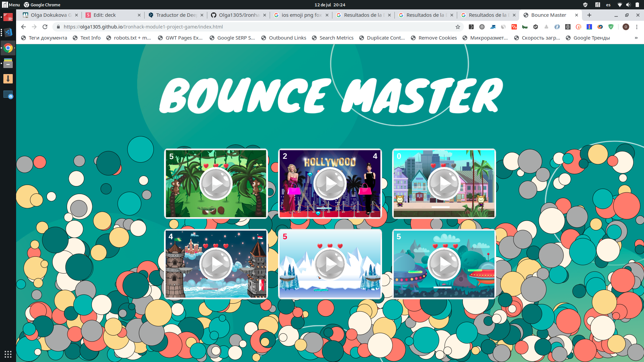Play the snowy mountains level
Viewport: 644px width, 362px height.
click(x=330, y=264)
